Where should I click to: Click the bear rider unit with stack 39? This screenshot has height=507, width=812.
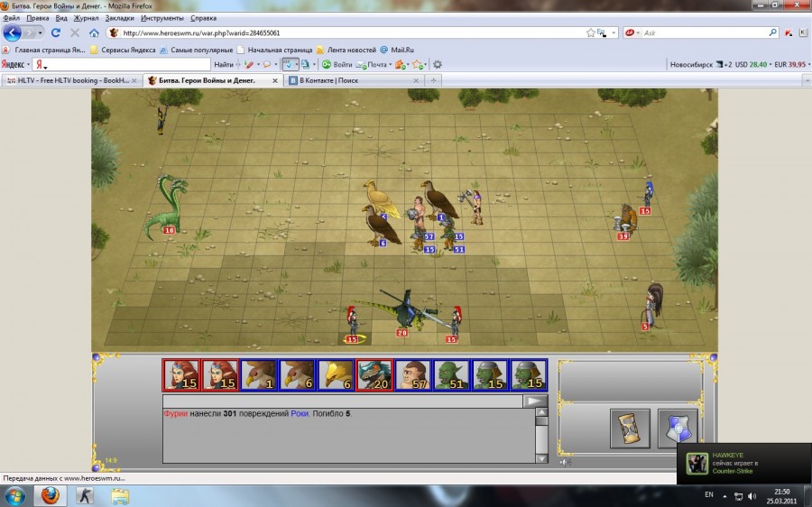pos(625,222)
